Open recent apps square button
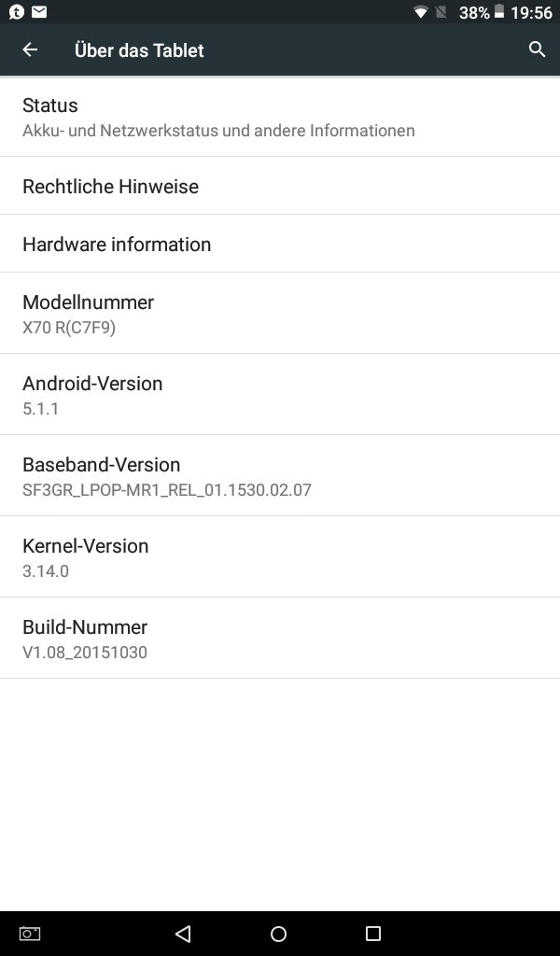Viewport: 560px width, 956px height. tap(373, 934)
